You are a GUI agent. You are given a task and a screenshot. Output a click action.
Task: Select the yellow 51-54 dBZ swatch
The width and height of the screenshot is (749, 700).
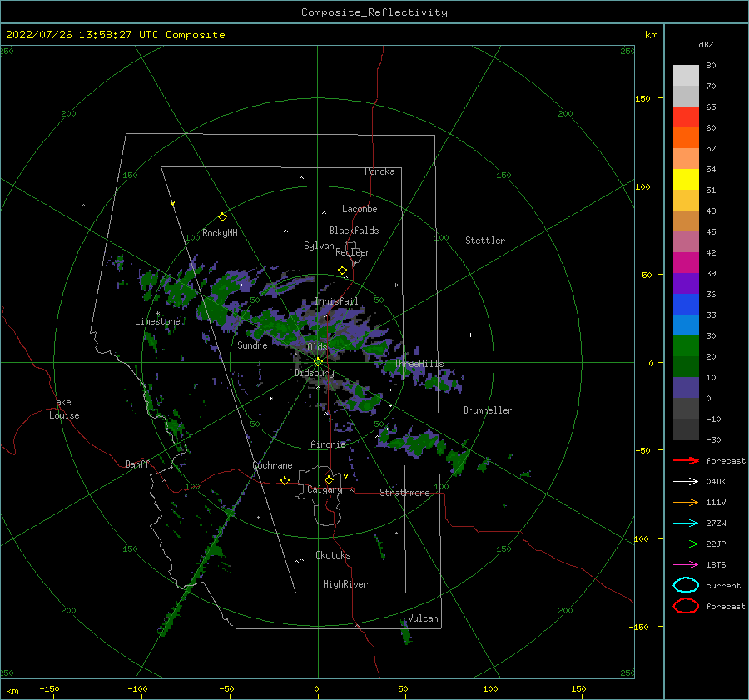click(x=686, y=179)
